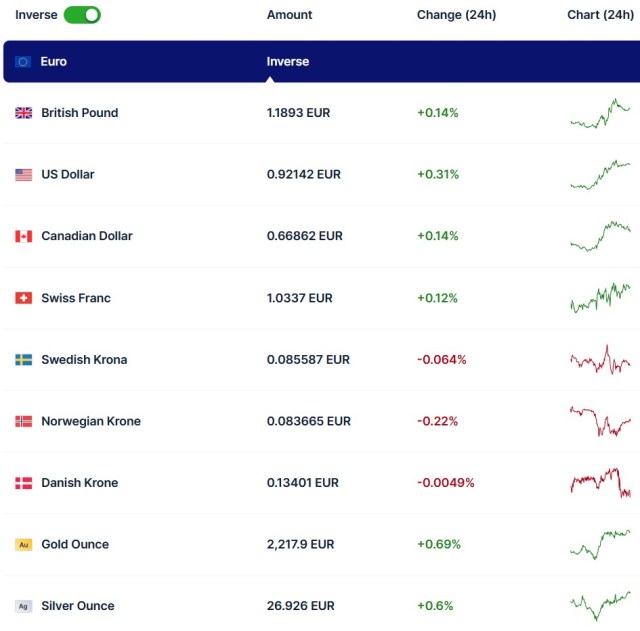
Task: Open the Gold Ounce 24h chart
Action: click(600, 545)
